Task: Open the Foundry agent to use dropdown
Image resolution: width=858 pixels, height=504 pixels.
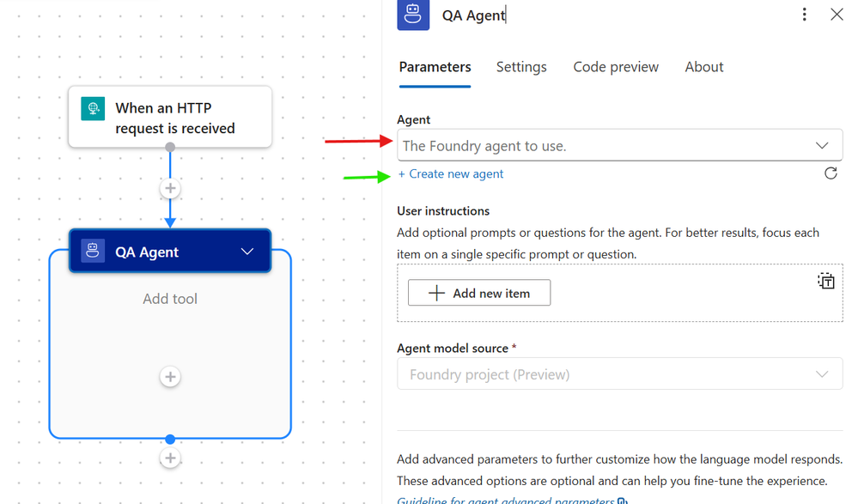Action: pyautogui.click(x=619, y=146)
